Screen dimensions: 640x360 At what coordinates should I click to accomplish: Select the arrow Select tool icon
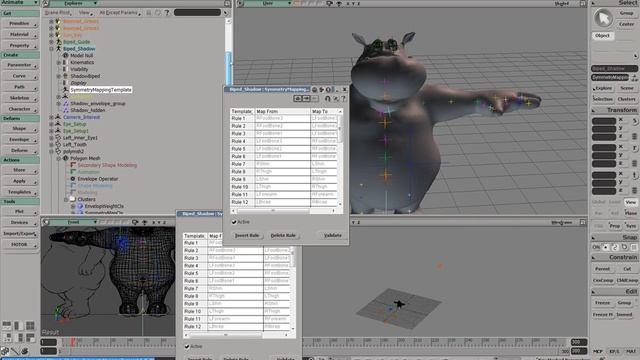coord(603,18)
